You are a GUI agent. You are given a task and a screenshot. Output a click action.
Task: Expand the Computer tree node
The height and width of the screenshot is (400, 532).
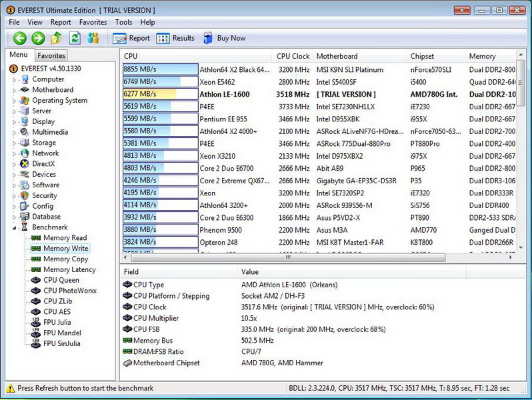click(14, 80)
